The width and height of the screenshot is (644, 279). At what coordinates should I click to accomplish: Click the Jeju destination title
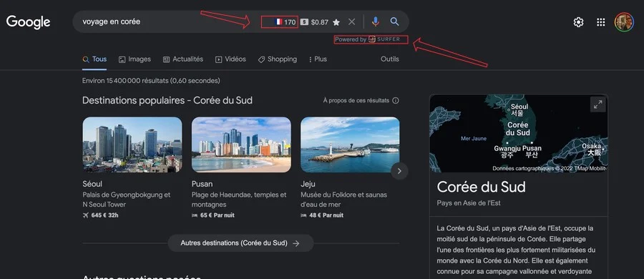point(308,184)
